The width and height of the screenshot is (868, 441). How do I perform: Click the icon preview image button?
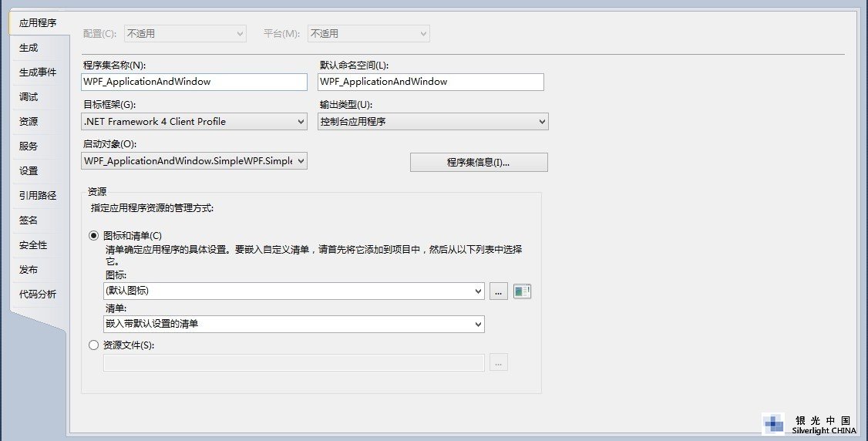522,291
